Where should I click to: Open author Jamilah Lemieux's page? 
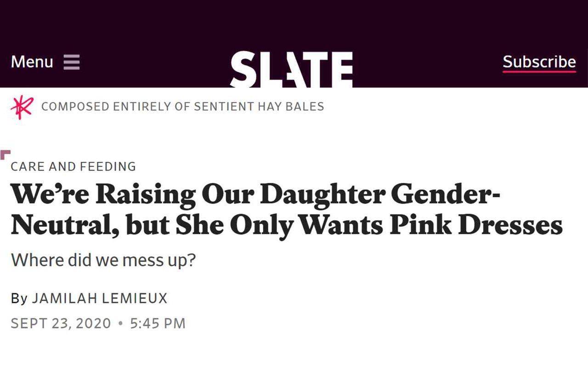[x=100, y=299]
